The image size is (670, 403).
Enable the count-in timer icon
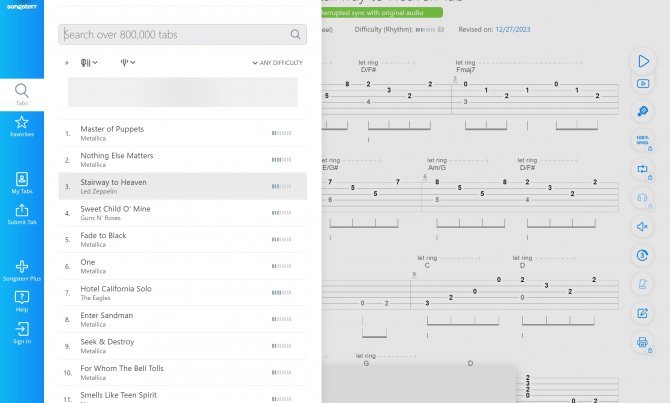pos(642,256)
